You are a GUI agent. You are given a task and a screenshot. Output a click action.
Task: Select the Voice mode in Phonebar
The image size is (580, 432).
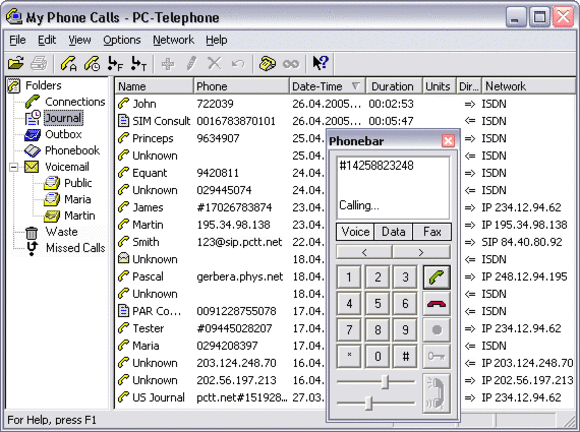coord(355,232)
